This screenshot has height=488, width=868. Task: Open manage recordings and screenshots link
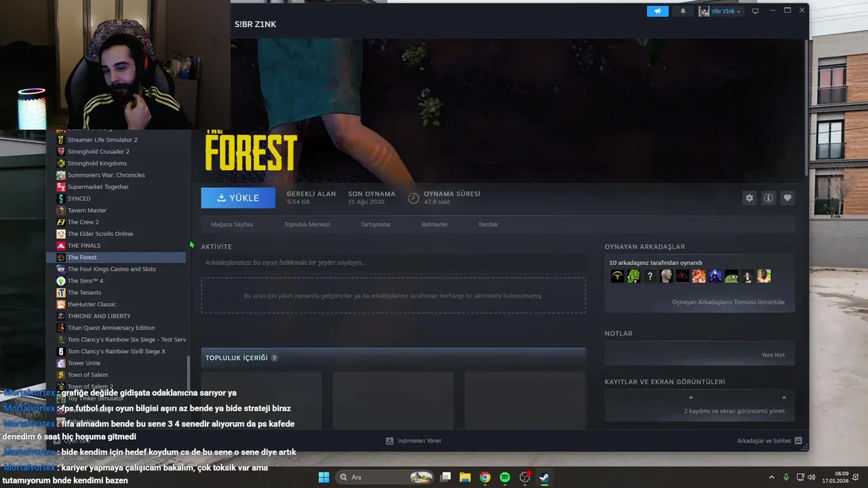[x=734, y=411]
